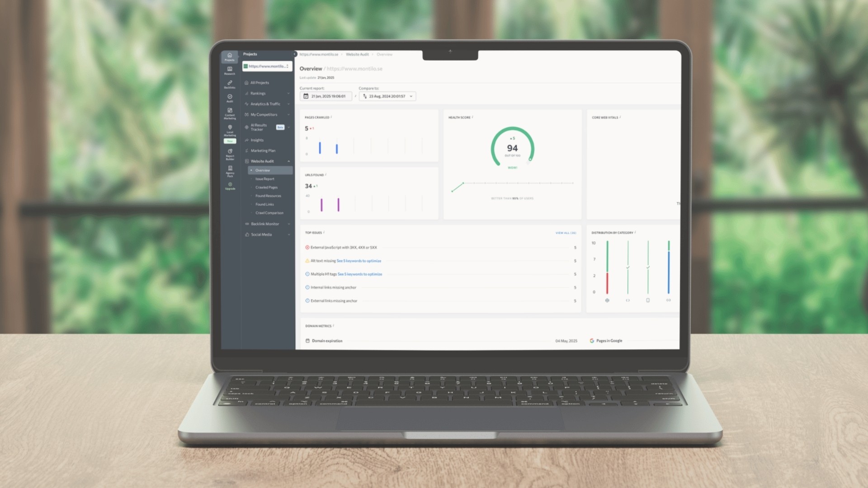Click the info icon next to Pages Crawled

click(x=331, y=117)
